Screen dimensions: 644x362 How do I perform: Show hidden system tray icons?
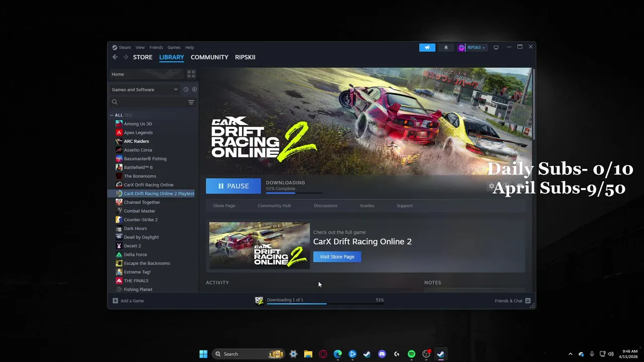(x=570, y=354)
